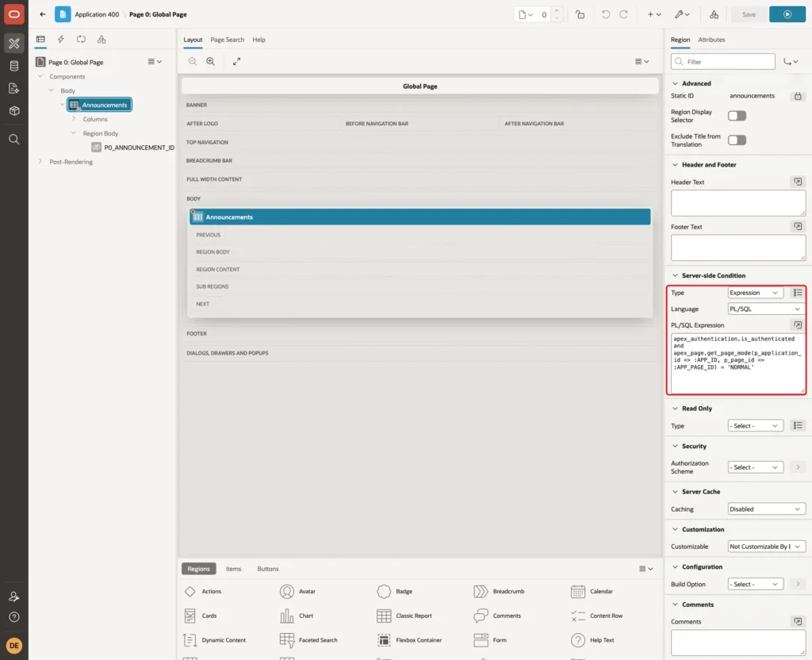The image size is (812, 660).
Task: Open the App Builder icon in sidebar
Action: [x=14, y=44]
